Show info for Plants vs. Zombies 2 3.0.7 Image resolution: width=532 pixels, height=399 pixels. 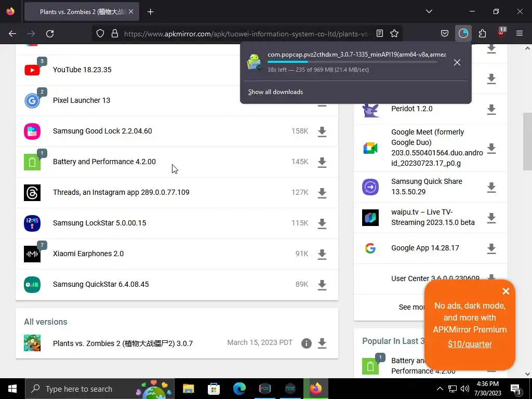[x=307, y=343]
